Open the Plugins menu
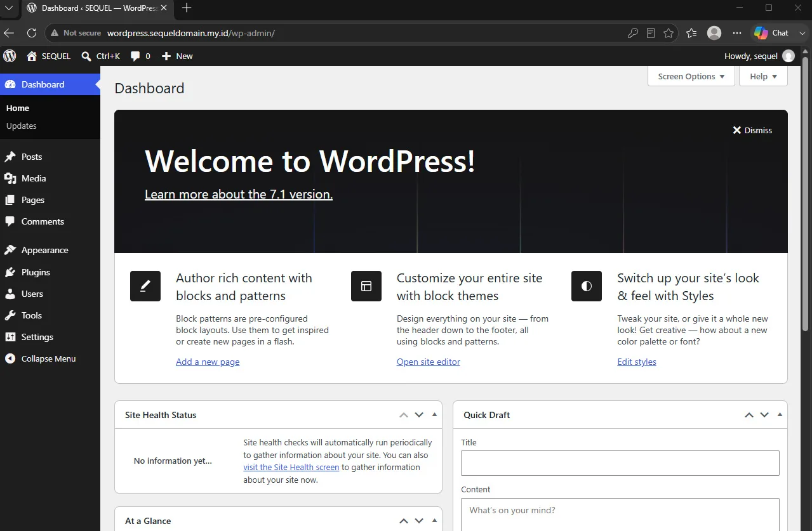This screenshot has height=531, width=812. 50,272
